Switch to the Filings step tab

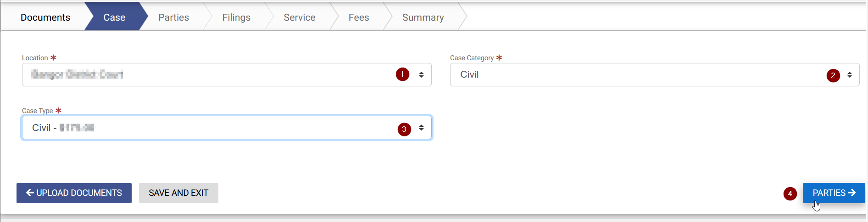236,17
